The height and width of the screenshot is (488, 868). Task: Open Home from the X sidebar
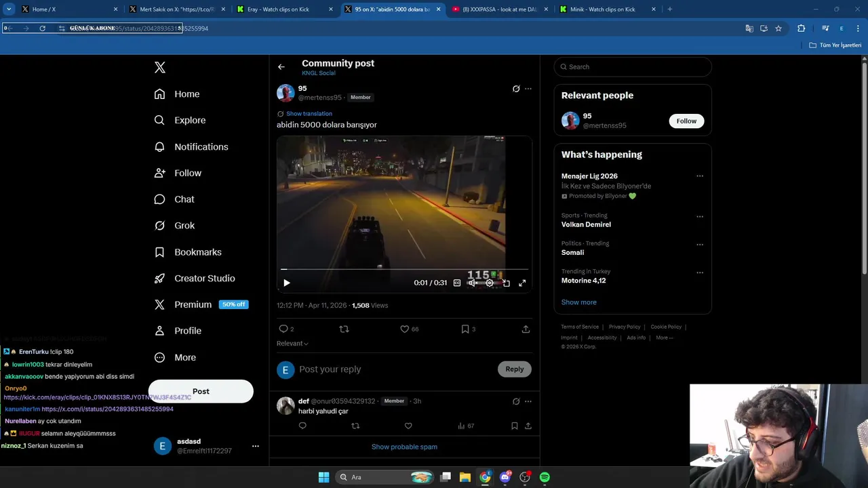tap(177, 94)
